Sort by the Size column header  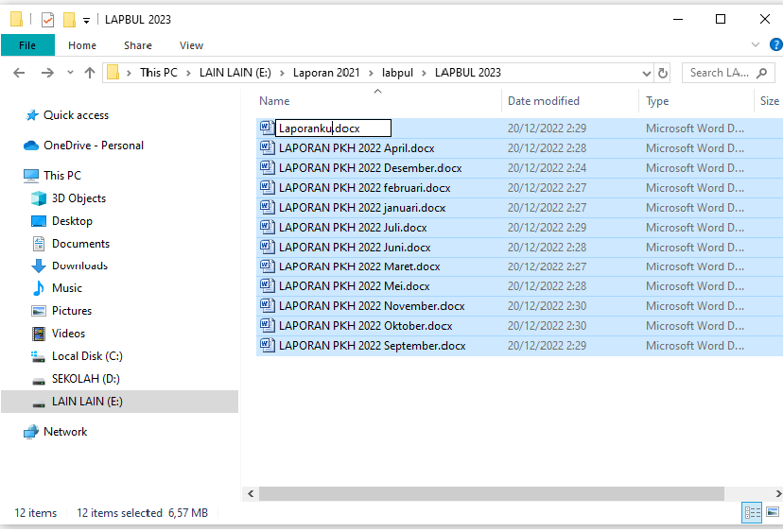pyautogui.click(x=769, y=101)
